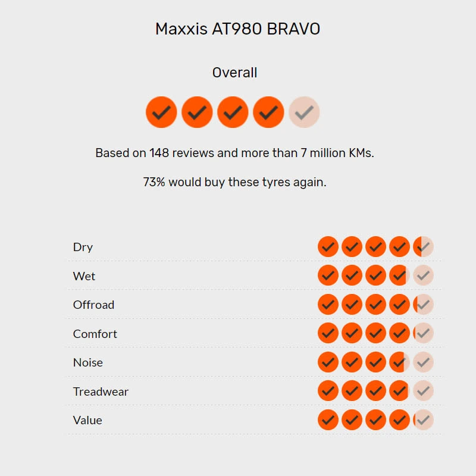The width and height of the screenshot is (476, 476).
Task: Click the half-filled fifth circle in Dry row
Action: point(423,246)
